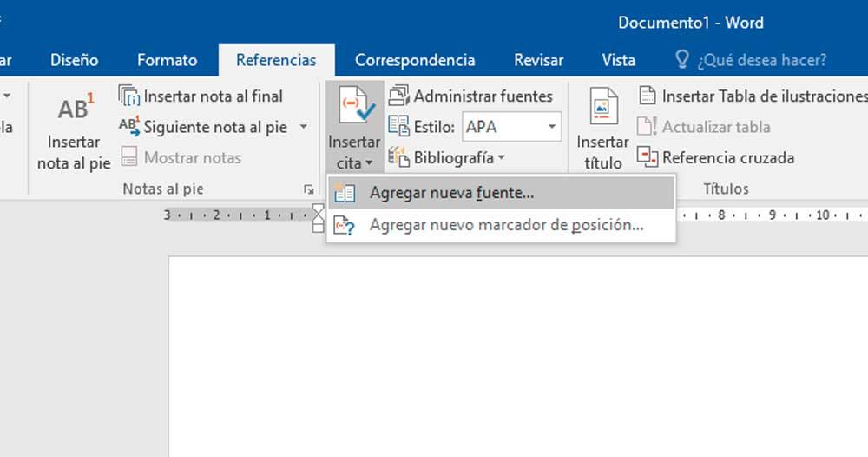
Task: Click the Insertar cita icon
Action: pos(357,105)
